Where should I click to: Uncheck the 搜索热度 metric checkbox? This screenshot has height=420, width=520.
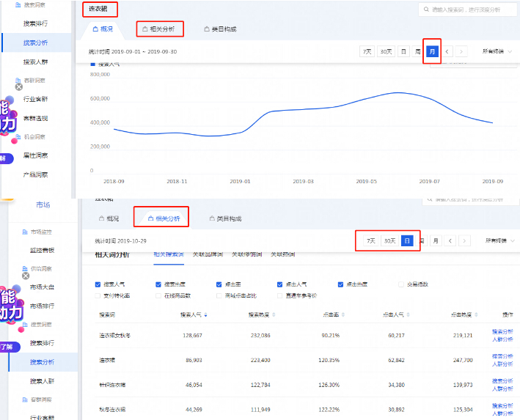(x=159, y=284)
